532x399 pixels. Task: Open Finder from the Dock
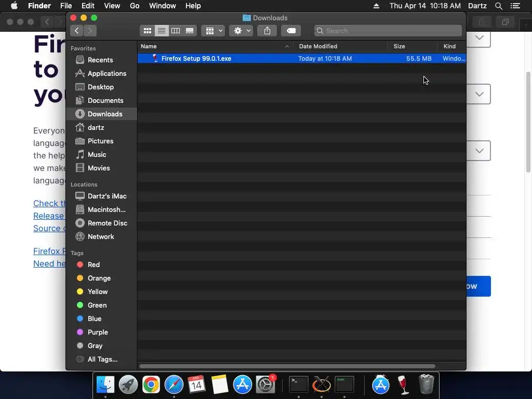pos(105,384)
